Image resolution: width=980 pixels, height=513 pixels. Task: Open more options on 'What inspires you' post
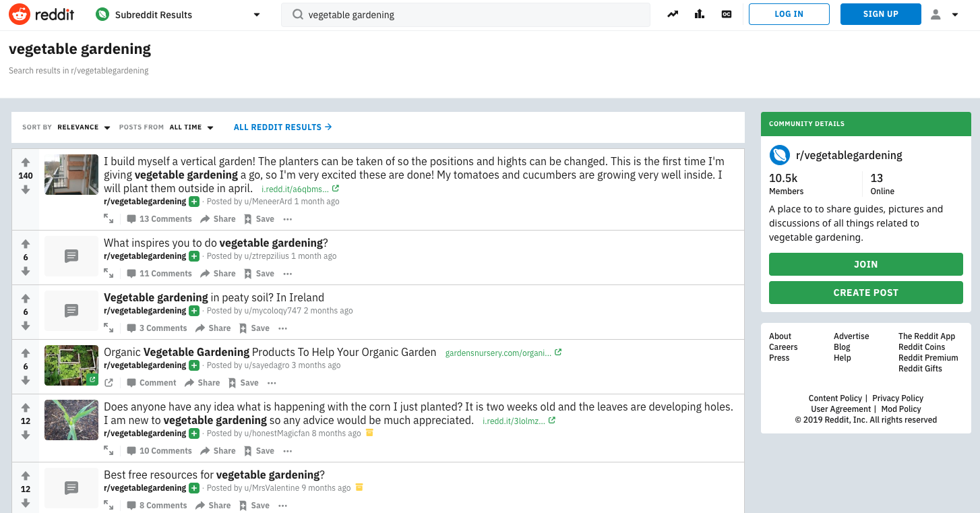pyautogui.click(x=288, y=274)
